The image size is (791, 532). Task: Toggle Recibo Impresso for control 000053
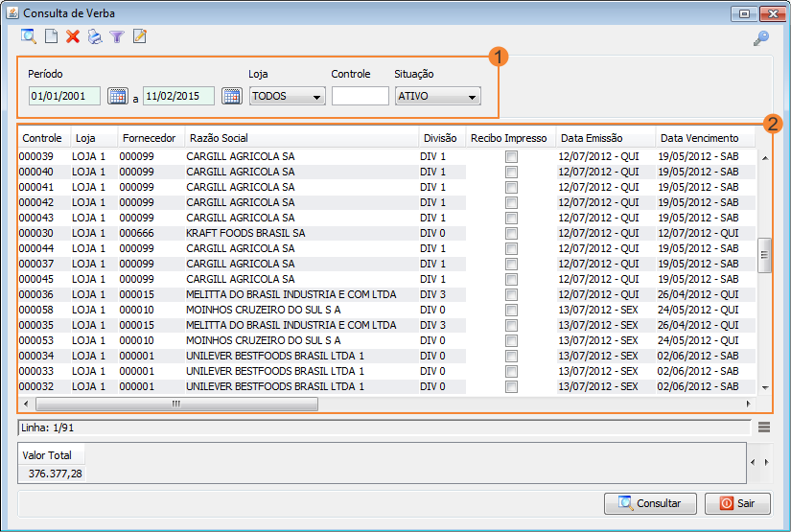[x=511, y=341]
